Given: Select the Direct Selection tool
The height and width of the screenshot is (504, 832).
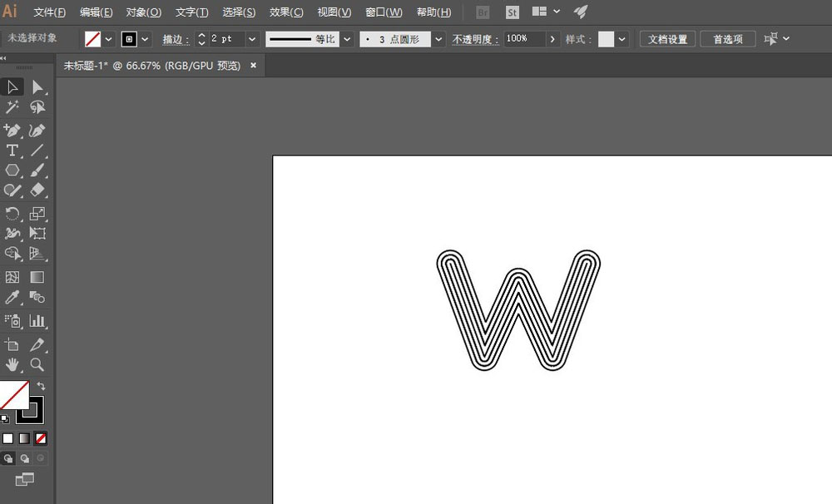Looking at the screenshot, I should (x=37, y=87).
